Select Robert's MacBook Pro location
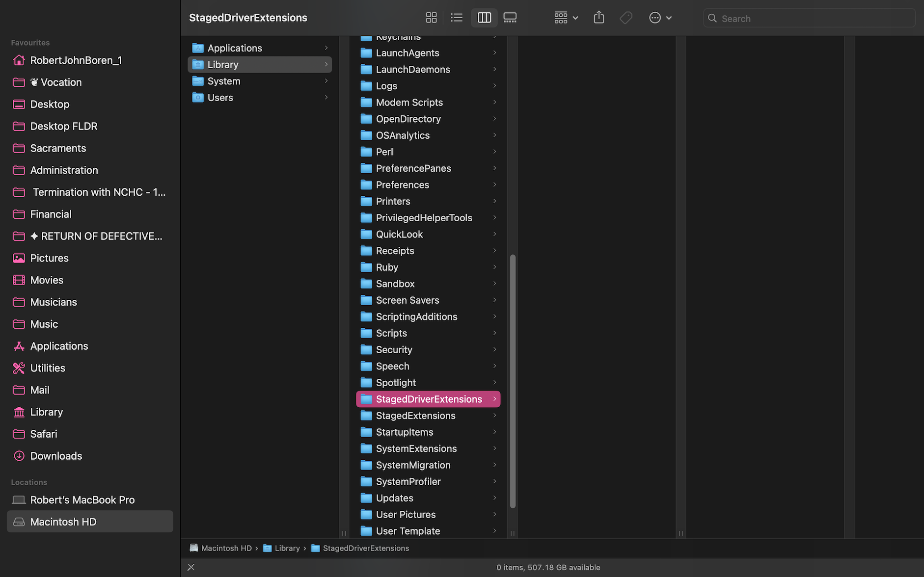 (90, 500)
